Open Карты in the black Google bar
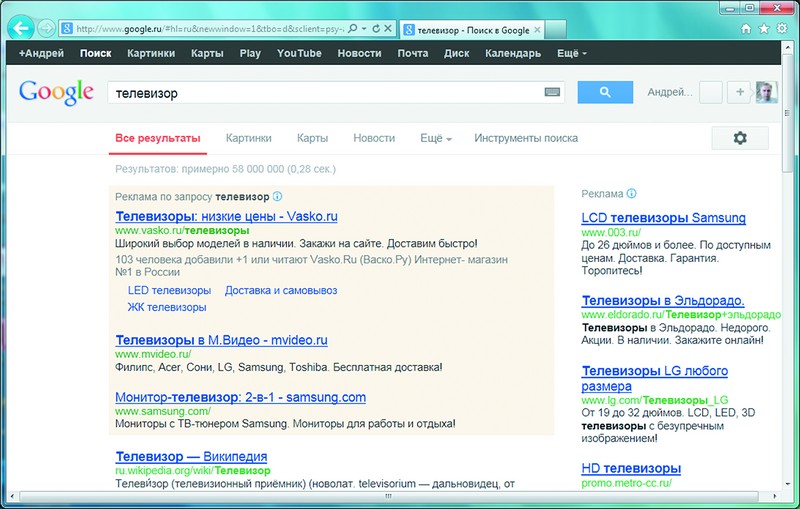Image resolution: width=800 pixels, height=509 pixels. click(x=207, y=53)
